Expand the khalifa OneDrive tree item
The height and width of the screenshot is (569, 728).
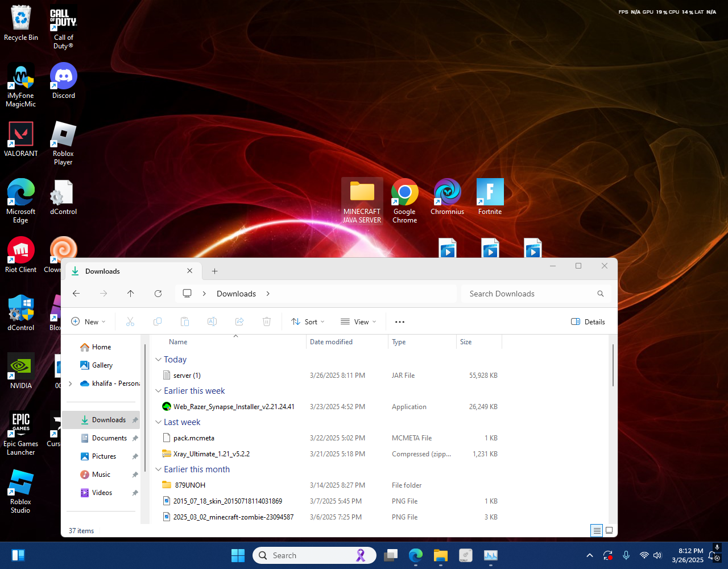pyautogui.click(x=71, y=384)
